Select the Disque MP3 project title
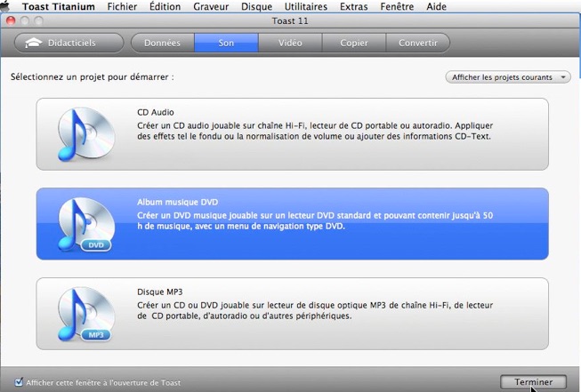Screen dimensions: 581x392 click(159, 292)
